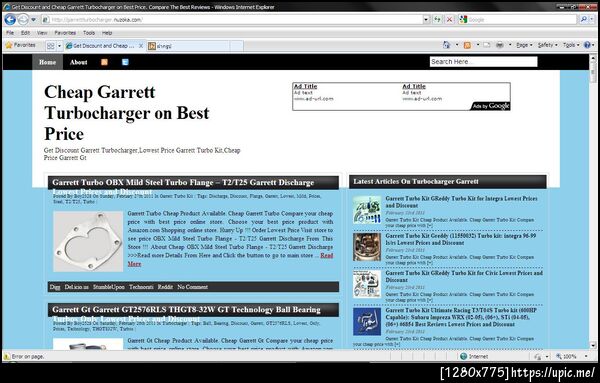Click the Quick Tabs grid icon
This screenshot has width=600, height=383.
pos(51,46)
